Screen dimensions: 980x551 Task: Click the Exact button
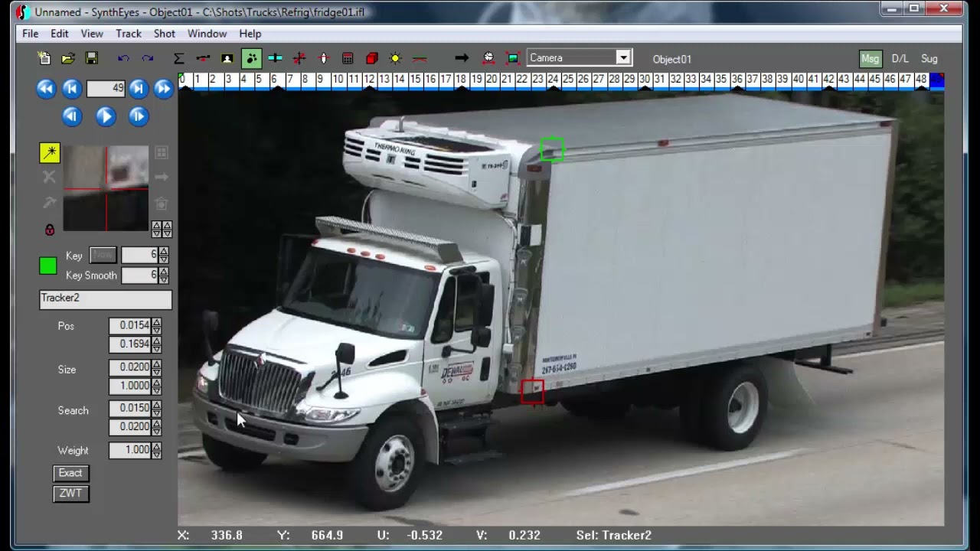[x=70, y=473]
